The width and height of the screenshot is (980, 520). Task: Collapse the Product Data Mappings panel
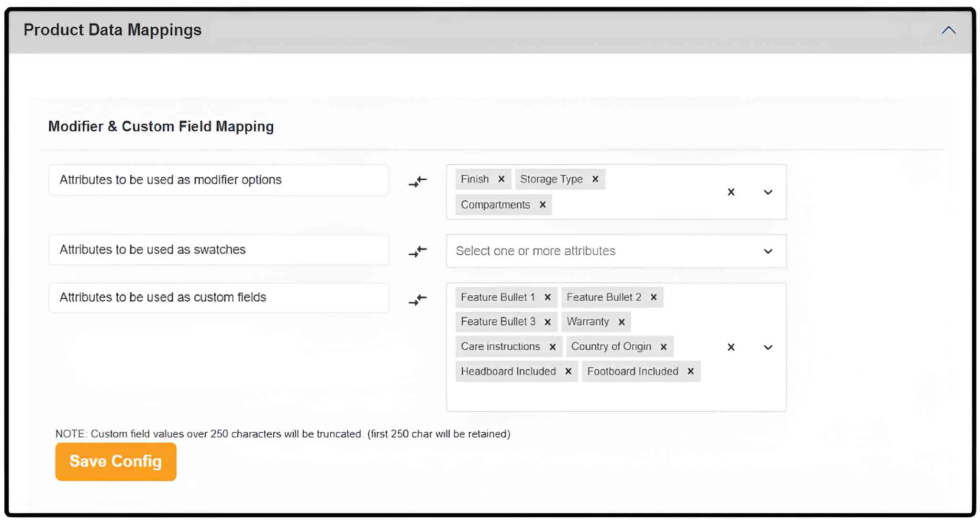pyautogui.click(x=948, y=30)
